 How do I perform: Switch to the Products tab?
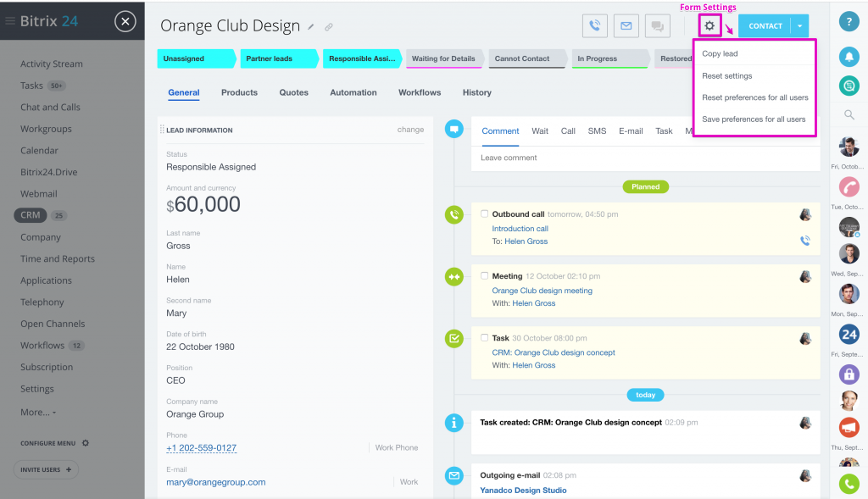pyautogui.click(x=239, y=92)
